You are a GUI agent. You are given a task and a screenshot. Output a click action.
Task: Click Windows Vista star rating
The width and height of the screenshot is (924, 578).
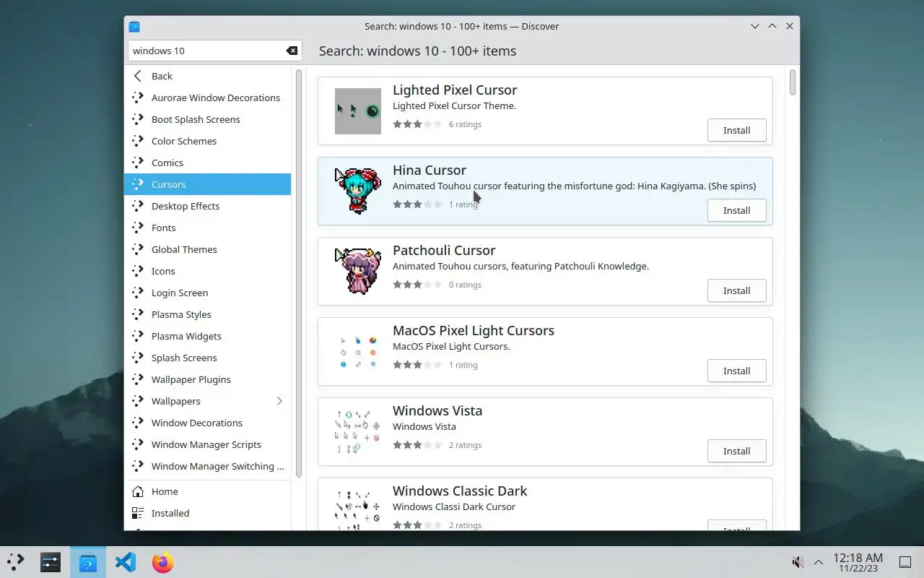click(417, 445)
